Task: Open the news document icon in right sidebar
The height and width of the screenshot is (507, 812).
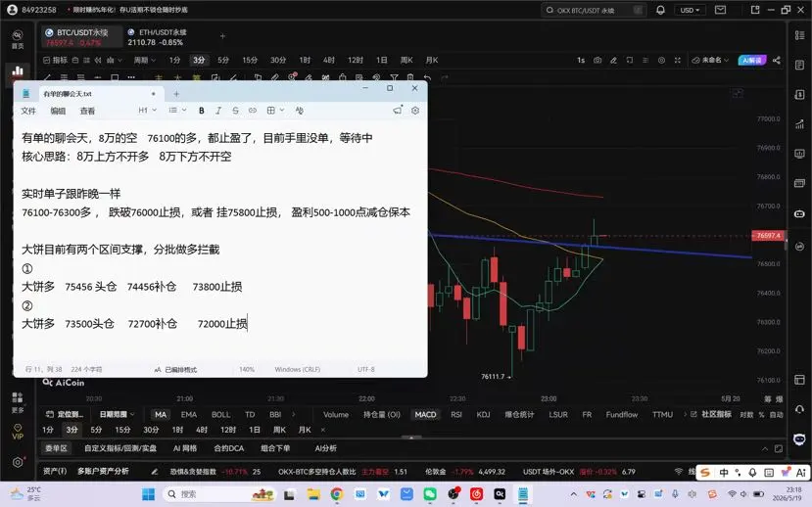Action: [799, 65]
